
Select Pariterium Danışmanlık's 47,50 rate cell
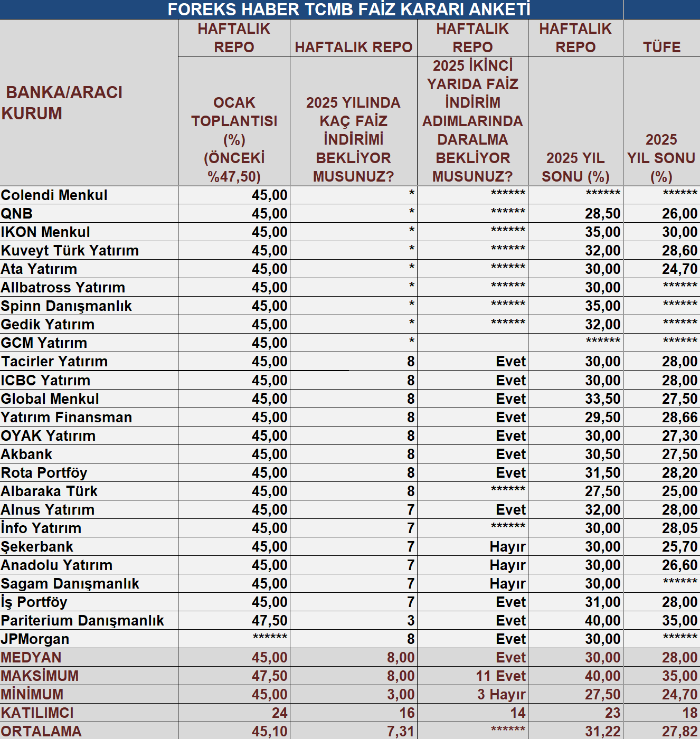(269, 621)
